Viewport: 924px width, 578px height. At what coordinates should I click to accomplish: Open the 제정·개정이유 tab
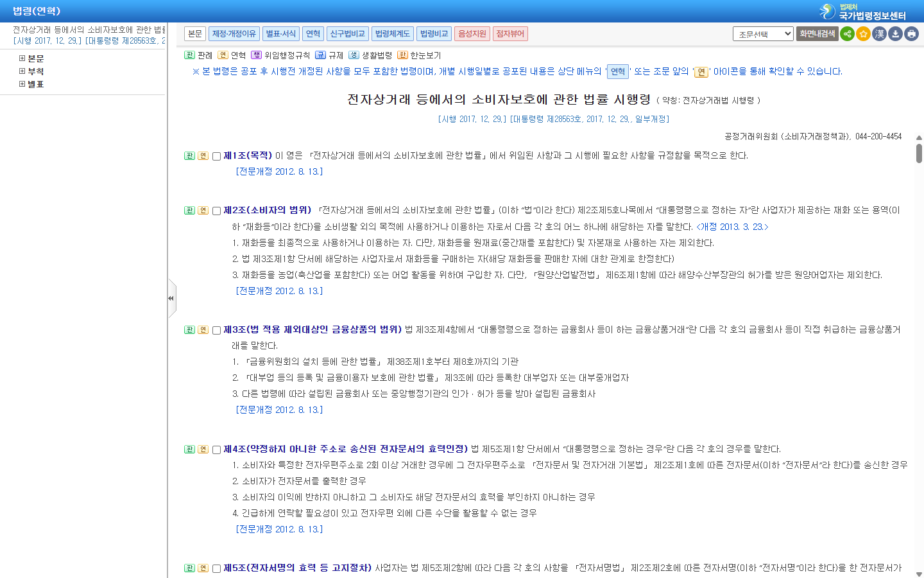(x=234, y=33)
